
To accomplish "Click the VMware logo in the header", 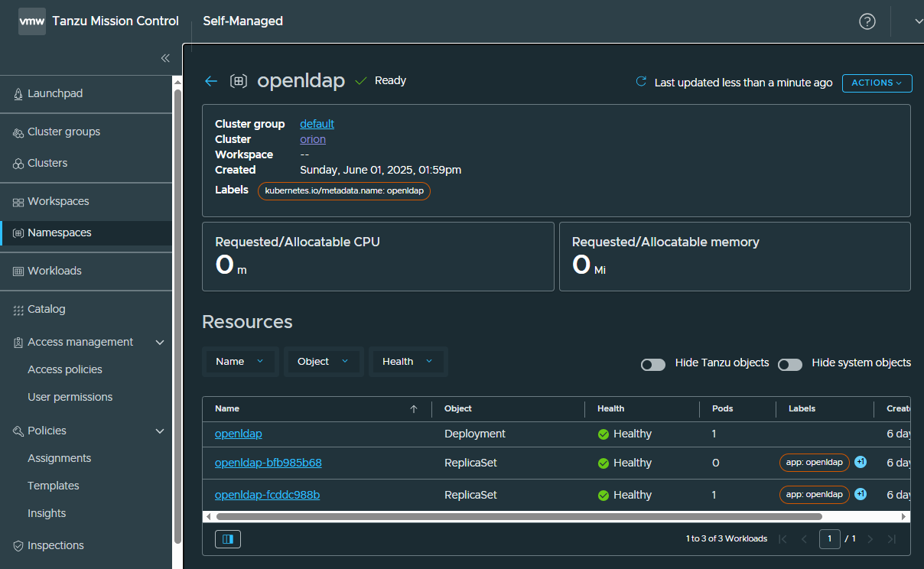I will pos(32,21).
